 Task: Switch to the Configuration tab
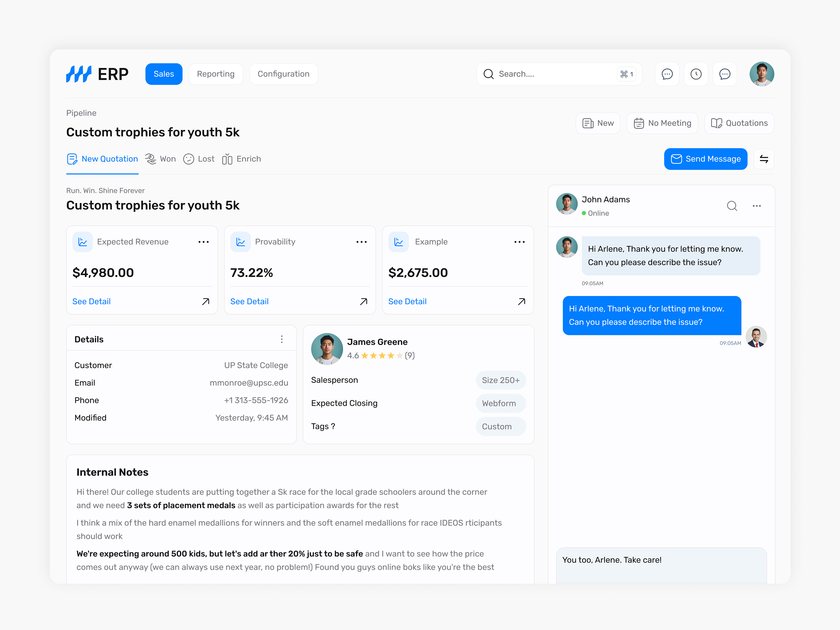pos(283,74)
